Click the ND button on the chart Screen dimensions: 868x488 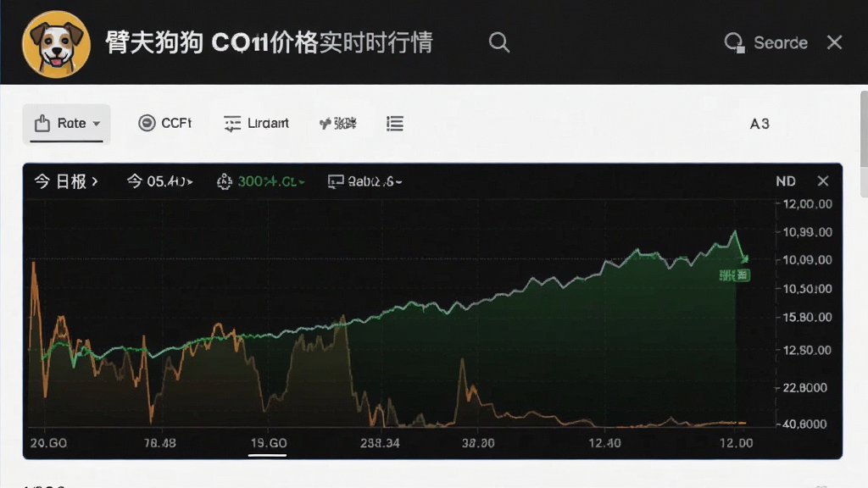[x=786, y=181]
